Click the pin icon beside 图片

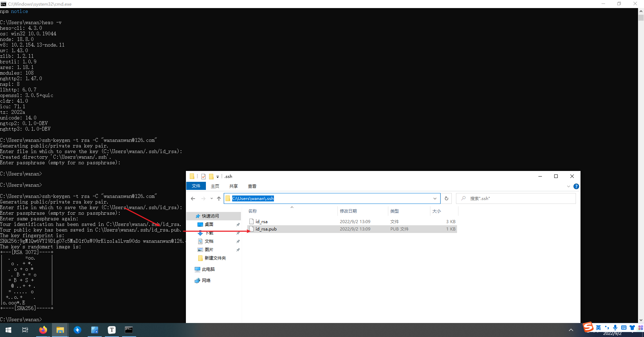pyautogui.click(x=238, y=250)
